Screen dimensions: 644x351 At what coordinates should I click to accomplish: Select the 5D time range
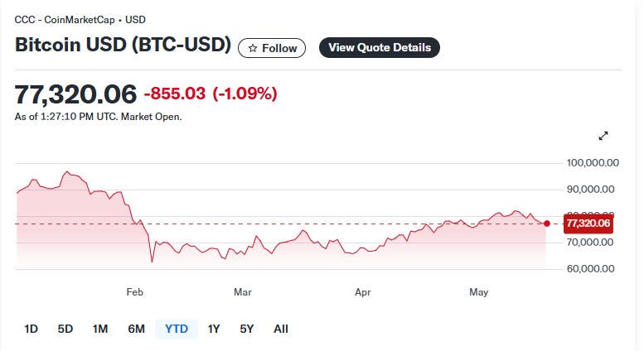tap(65, 329)
